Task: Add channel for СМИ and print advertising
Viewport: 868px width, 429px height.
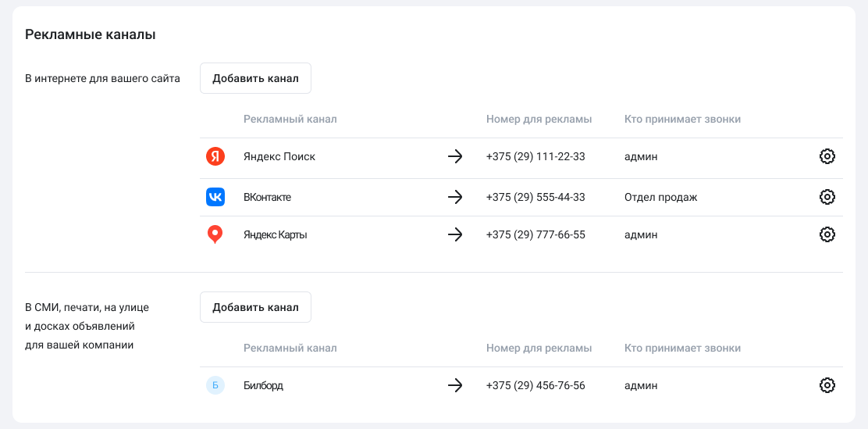Action: click(x=255, y=307)
